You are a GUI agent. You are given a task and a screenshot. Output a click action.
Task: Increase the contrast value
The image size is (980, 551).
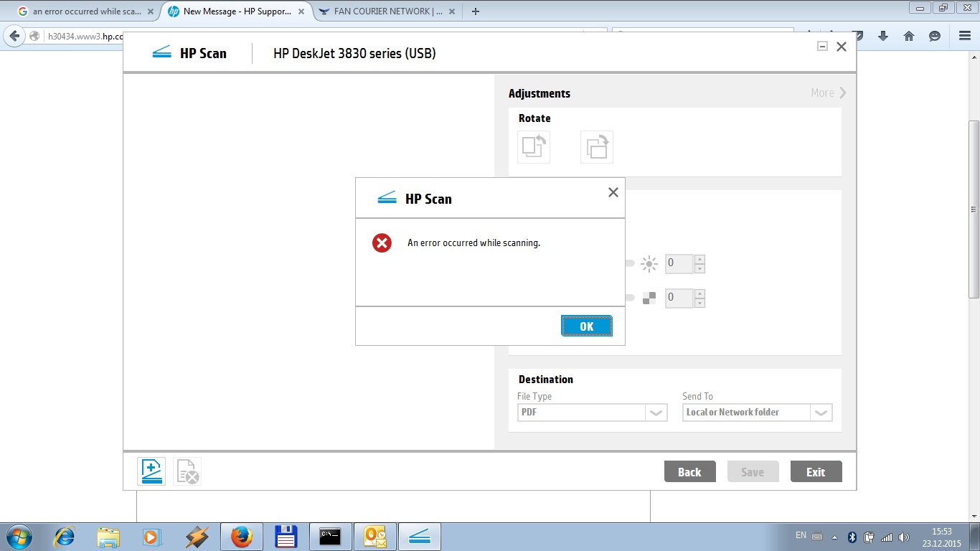click(x=700, y=293)
